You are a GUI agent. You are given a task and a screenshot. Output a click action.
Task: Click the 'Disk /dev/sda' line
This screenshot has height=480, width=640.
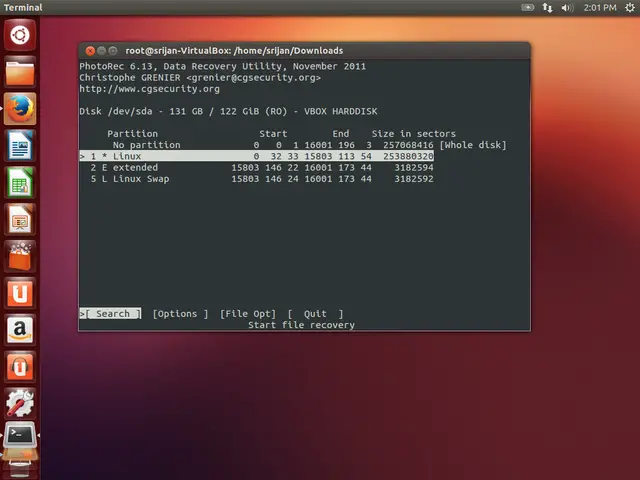pyautogui.click(x=228, y=111)
